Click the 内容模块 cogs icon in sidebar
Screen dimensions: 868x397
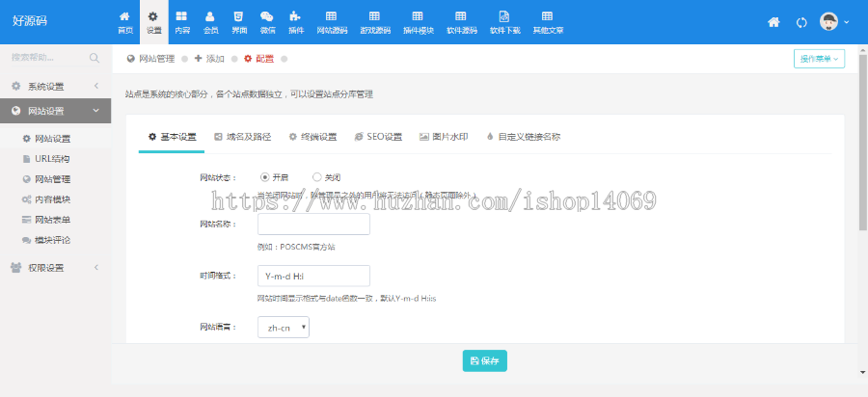pos(26,199)
